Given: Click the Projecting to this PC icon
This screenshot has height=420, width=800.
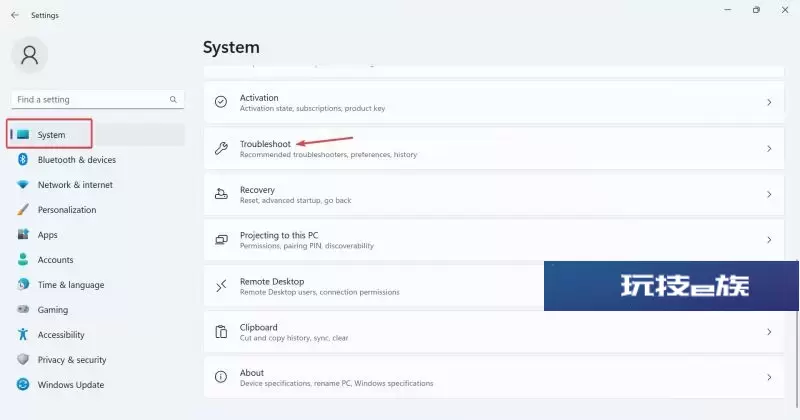Looking at the screenshot, I should pyautogui.click(x=221, y=240).
